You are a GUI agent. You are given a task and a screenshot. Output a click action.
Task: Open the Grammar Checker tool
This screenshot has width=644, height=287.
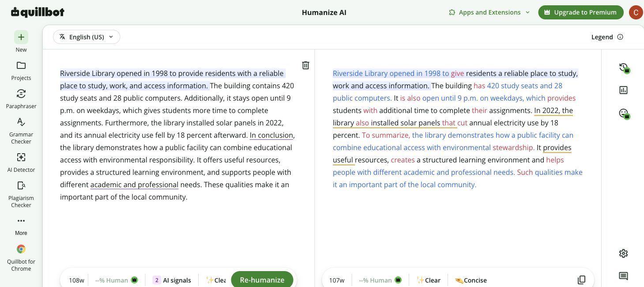click(21, 131)
